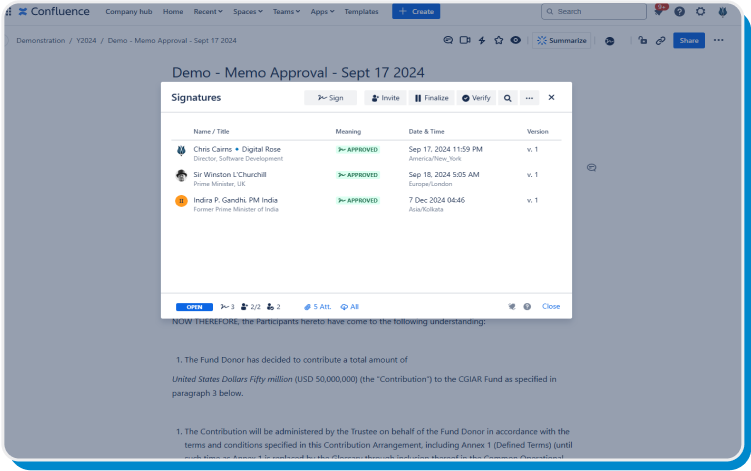Image resolution: width=751 pixels, height=471 pixels.
Task: Select Indira P. Gandhi, PM India name
Action: pyautogui.click(x=235, y=200)
